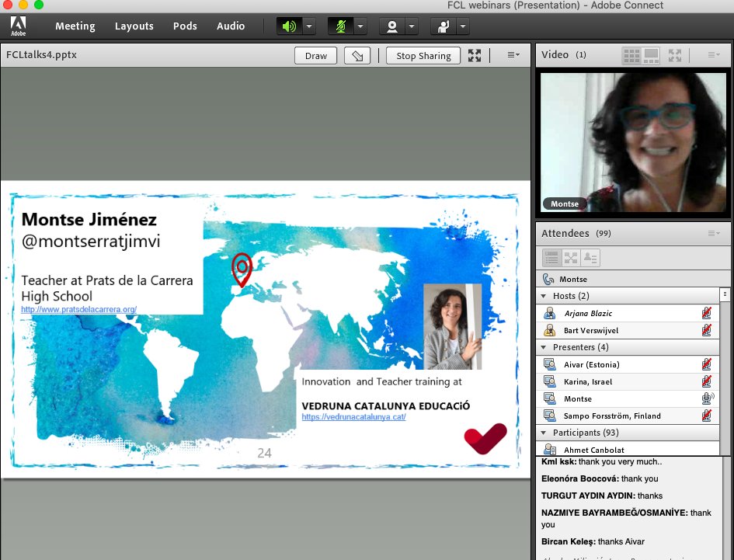The image size is (734, 560).
Task: Click muted mic icon for Arjana Blazic
Action: coord(706,313)
